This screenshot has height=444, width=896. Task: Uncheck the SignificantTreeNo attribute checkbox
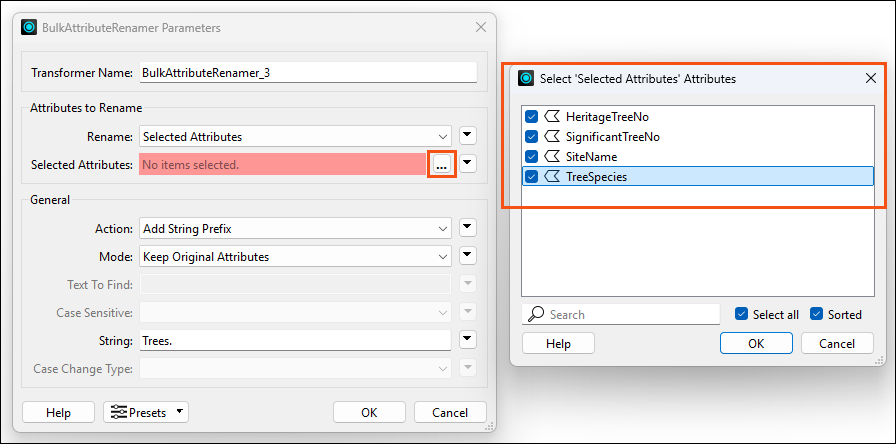(531, 137)
